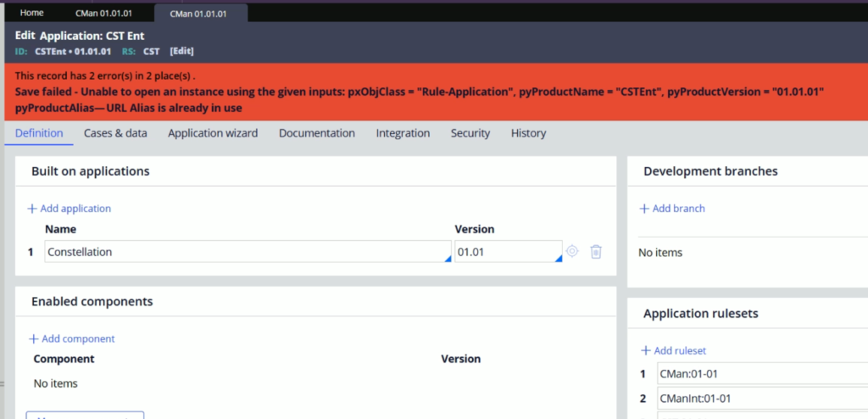Click the [Edit] link in header
This screenshot has height=419, width=868.
coord(181,51)
